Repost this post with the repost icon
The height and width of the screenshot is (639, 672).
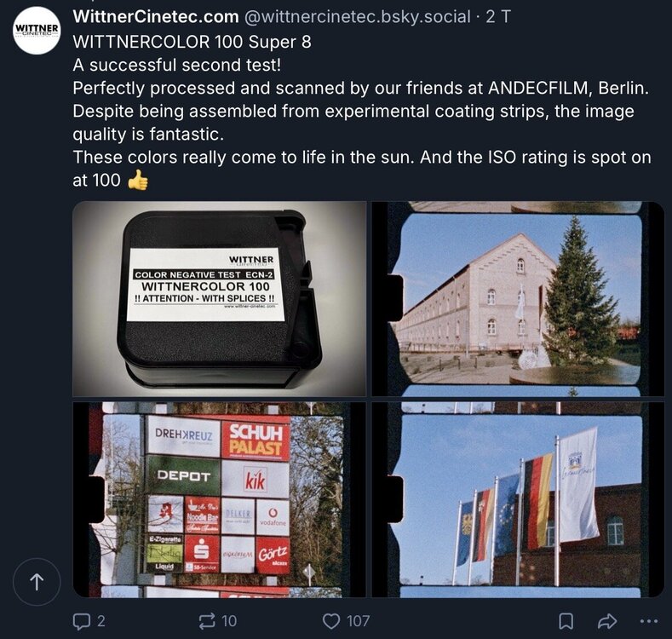pos(207,621)
